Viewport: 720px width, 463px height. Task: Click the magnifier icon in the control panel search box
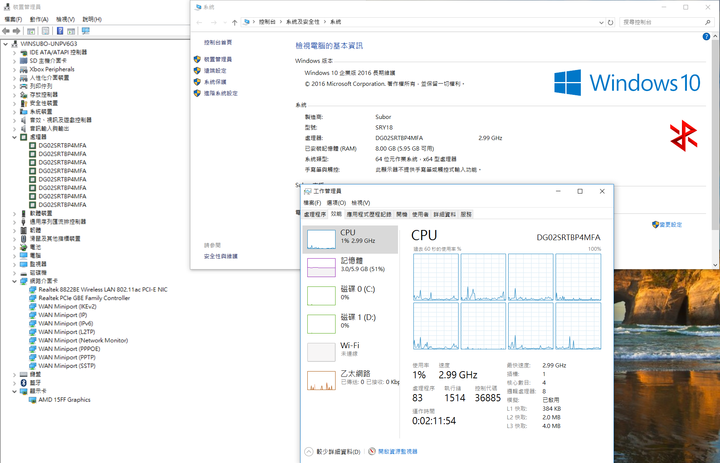708,22
